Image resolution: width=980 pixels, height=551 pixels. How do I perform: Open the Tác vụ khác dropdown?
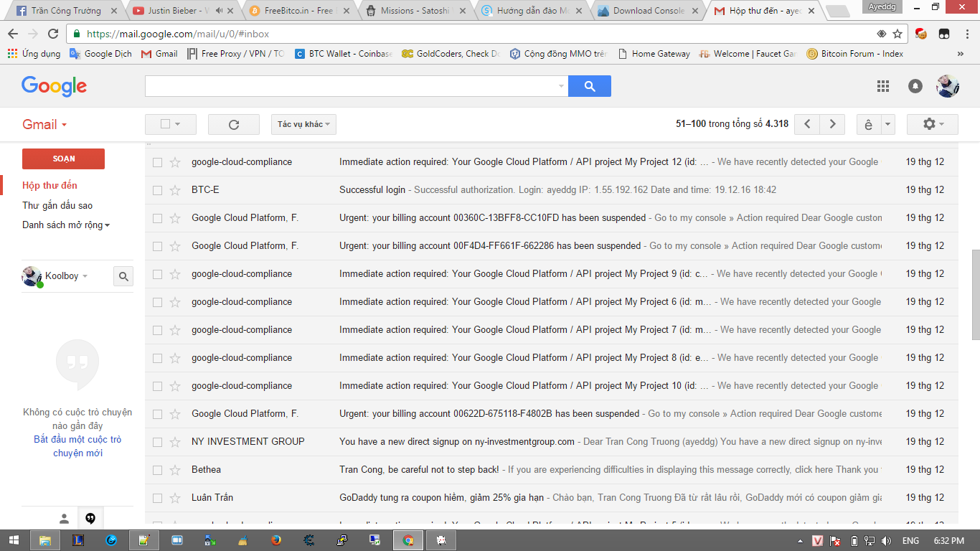[x=303, y=124]
